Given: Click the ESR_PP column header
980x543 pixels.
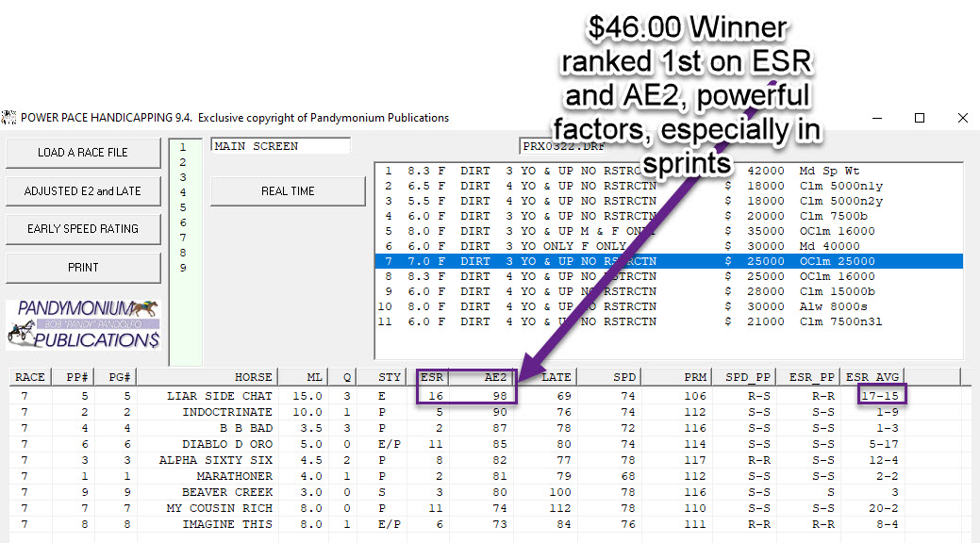Looking at the screenshot, I should point(808,377).
